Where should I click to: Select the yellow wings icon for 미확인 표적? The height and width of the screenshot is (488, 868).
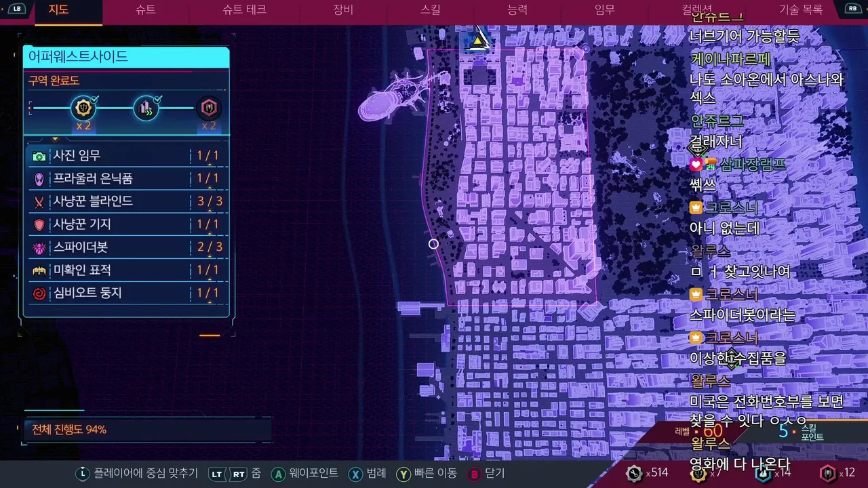click(x=39, y=270)
